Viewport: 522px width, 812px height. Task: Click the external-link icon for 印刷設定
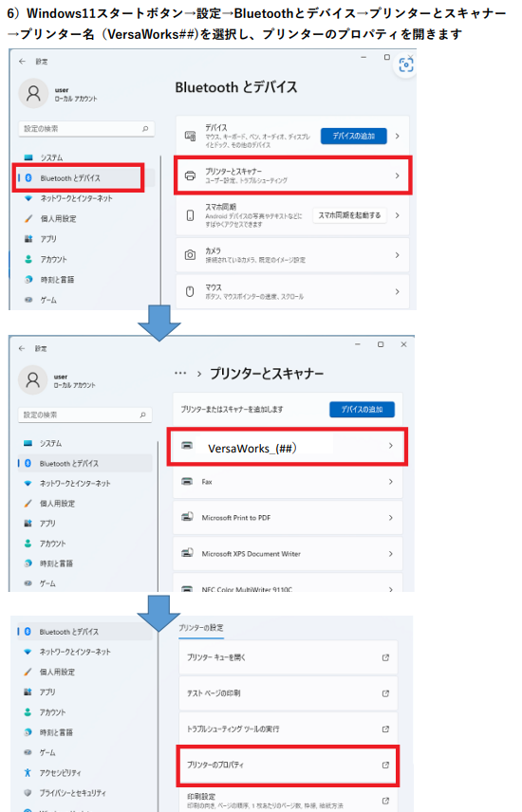[x=385, y=801]
